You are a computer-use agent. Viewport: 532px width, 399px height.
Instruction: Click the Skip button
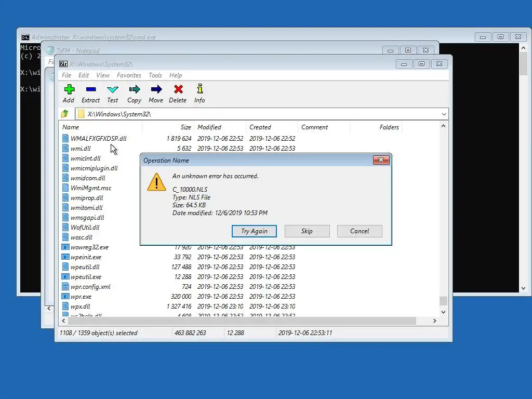307,231
